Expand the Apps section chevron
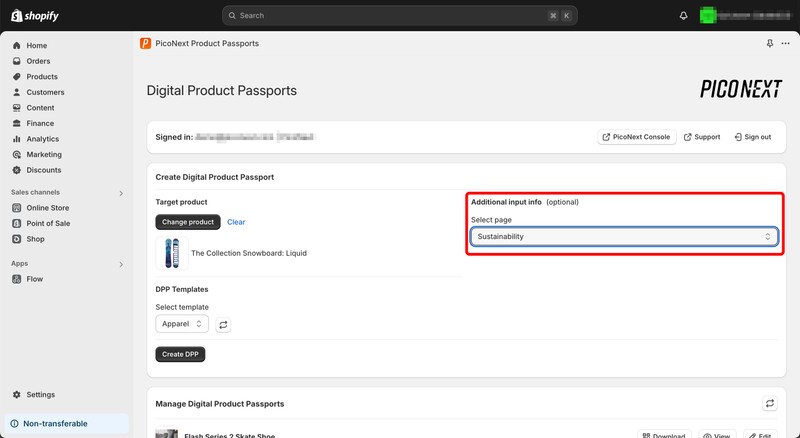The image size is (800, 438). (121, 264)
